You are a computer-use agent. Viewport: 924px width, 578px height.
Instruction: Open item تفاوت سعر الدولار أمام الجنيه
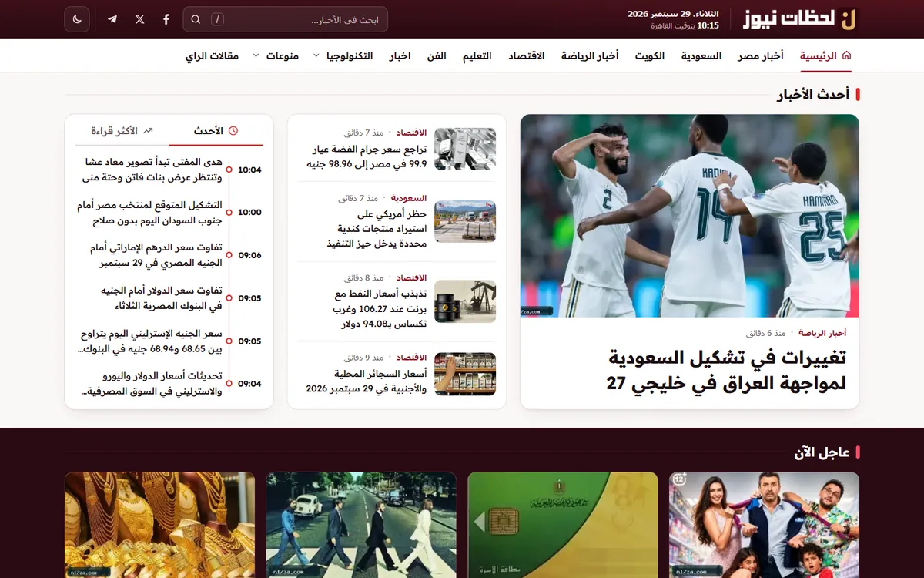[x=161, y=298]
